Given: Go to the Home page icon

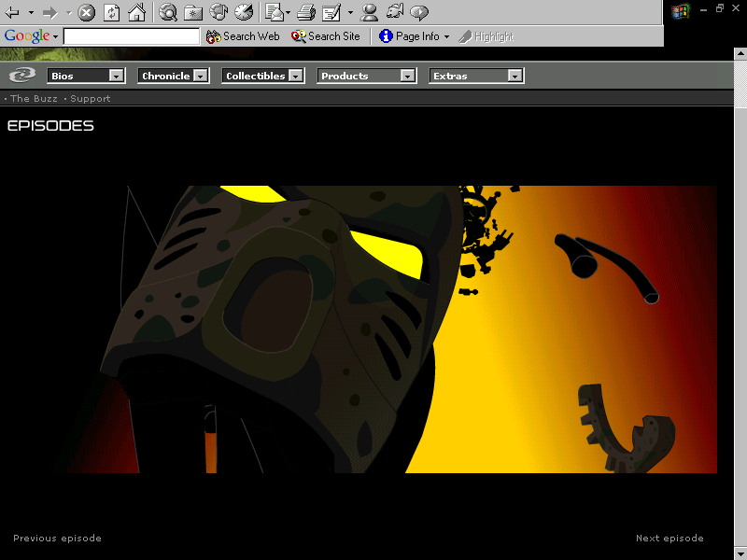Looking at the screenshot, I should point(136,12).
